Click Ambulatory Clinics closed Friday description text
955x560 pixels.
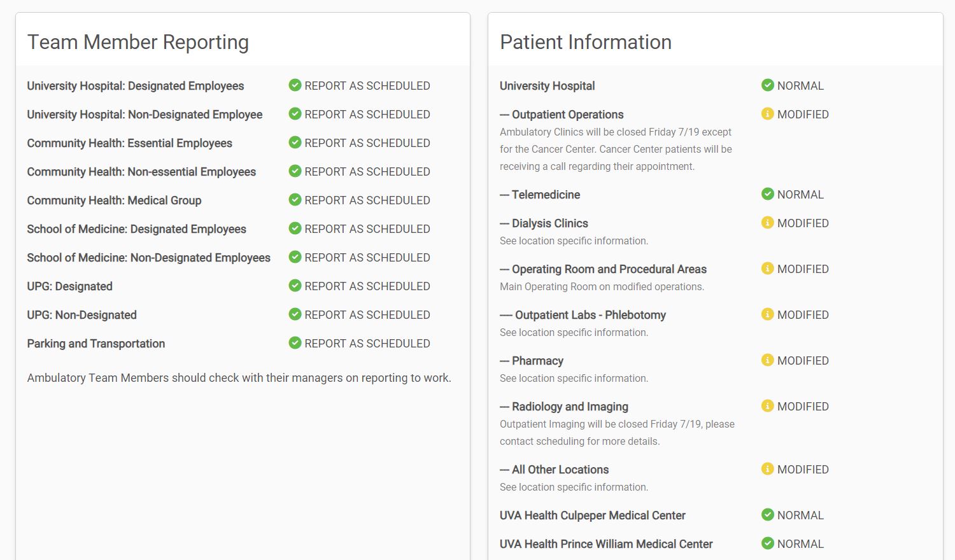[616, 149]
